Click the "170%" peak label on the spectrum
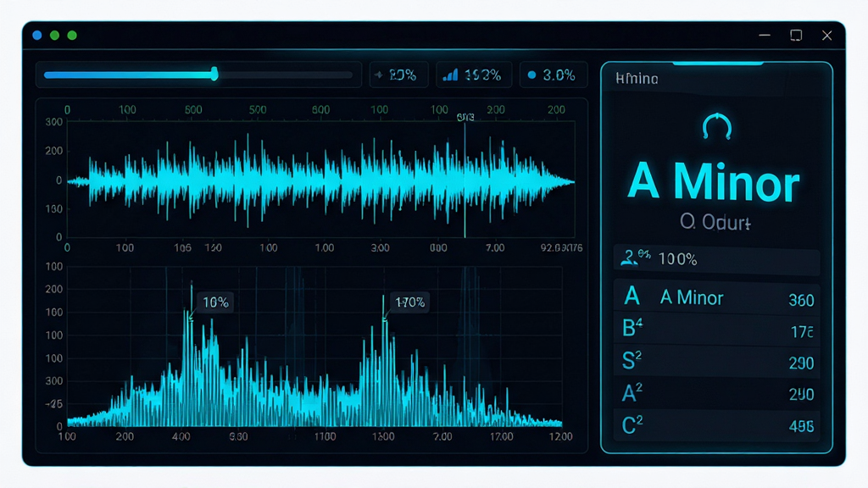 [x=409, y=302]
